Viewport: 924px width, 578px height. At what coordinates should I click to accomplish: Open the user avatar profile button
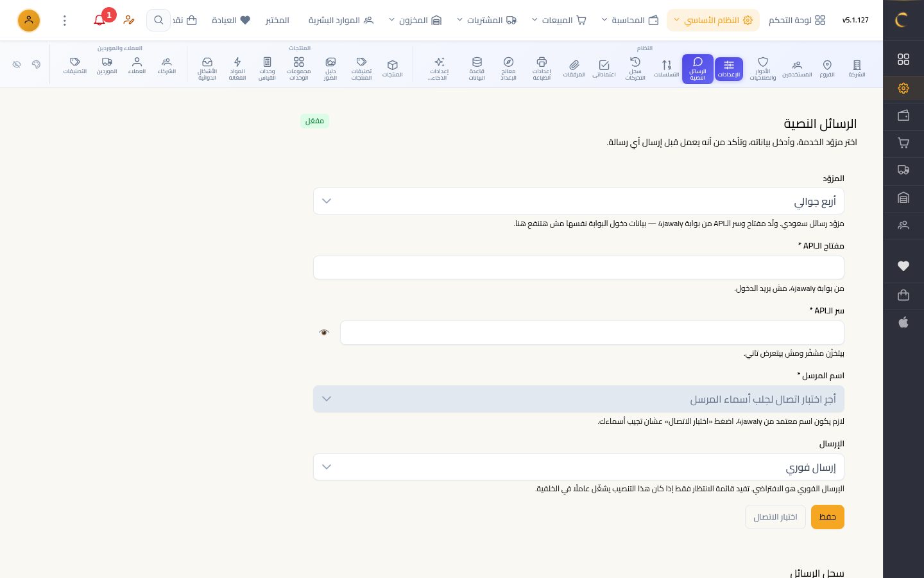coord(29,20)
